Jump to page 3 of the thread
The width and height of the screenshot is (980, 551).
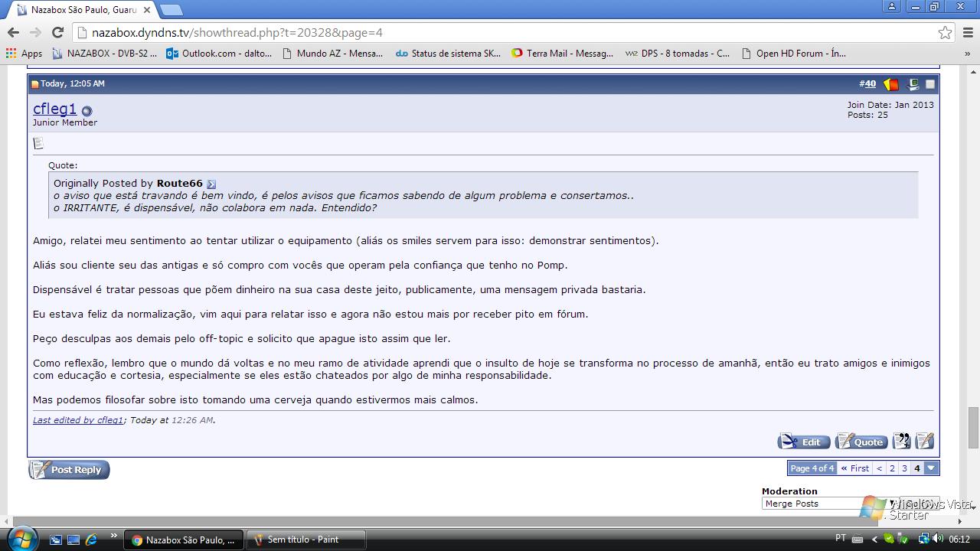[904, 468]
